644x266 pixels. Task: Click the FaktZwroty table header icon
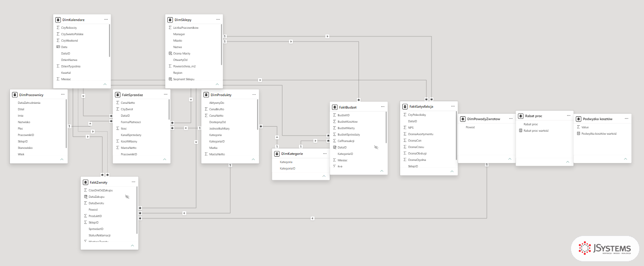pyautogui.click(x=85, y=182)
